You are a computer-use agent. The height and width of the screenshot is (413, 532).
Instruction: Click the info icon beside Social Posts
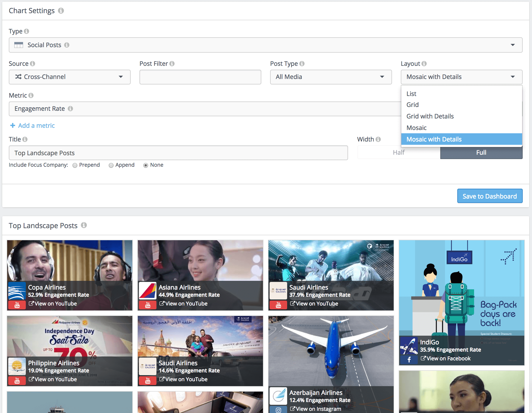point(67,45)
